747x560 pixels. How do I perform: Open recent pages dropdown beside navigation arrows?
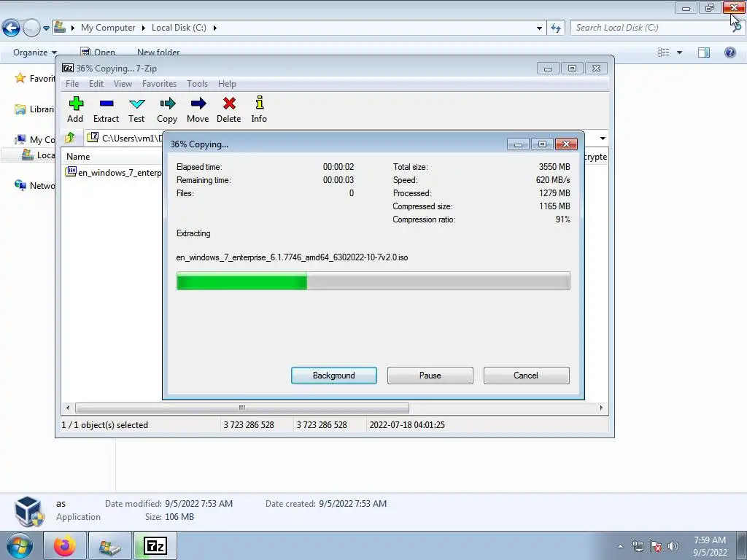pyautogui.click(x=46, y=28)
